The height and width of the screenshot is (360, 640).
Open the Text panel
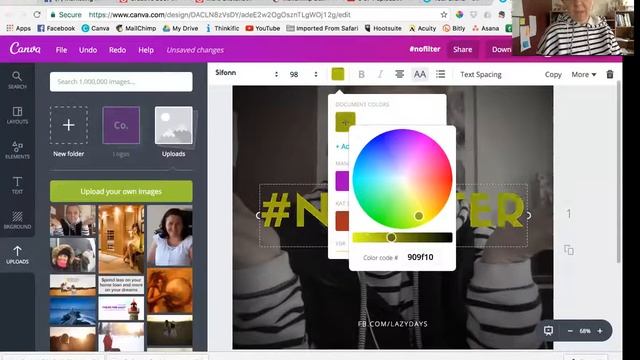[x=17, y=185]
